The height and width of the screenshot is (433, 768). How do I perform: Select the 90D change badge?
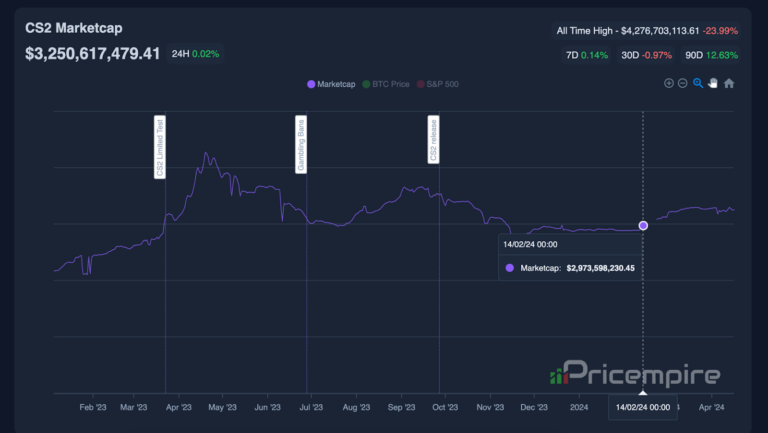709,56
